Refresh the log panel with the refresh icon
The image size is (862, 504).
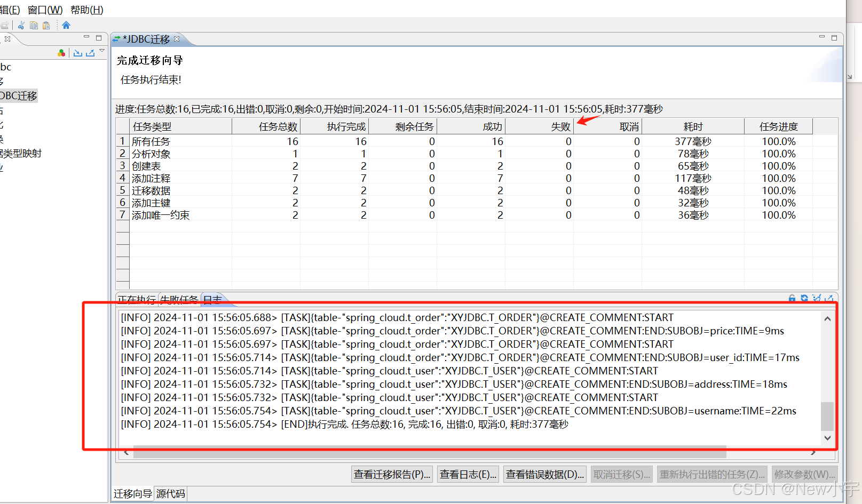click(x=804, y=298)
